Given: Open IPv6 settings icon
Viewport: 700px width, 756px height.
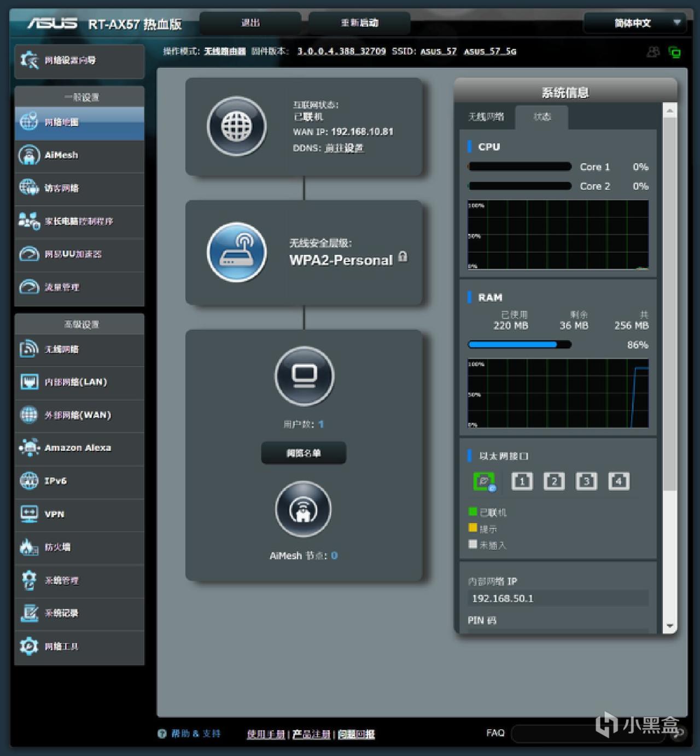Looking at the screenshot, I should [29, 481].
